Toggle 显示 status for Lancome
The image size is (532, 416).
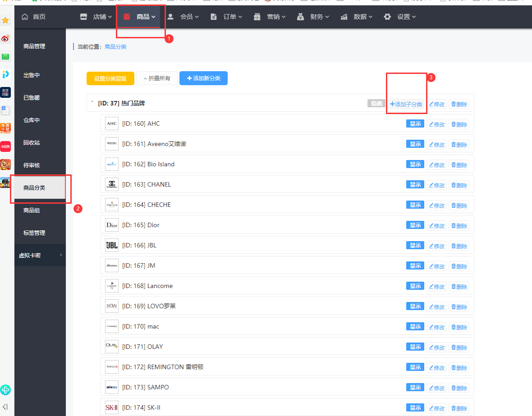pyautogui.click(x=415, y=286)
